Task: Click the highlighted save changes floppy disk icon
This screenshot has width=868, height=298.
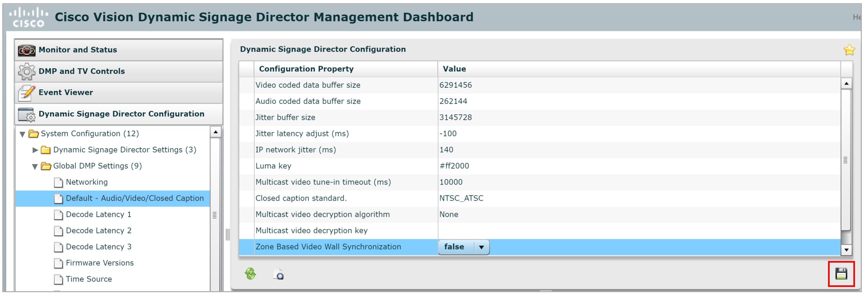Action: pos(842,274)
